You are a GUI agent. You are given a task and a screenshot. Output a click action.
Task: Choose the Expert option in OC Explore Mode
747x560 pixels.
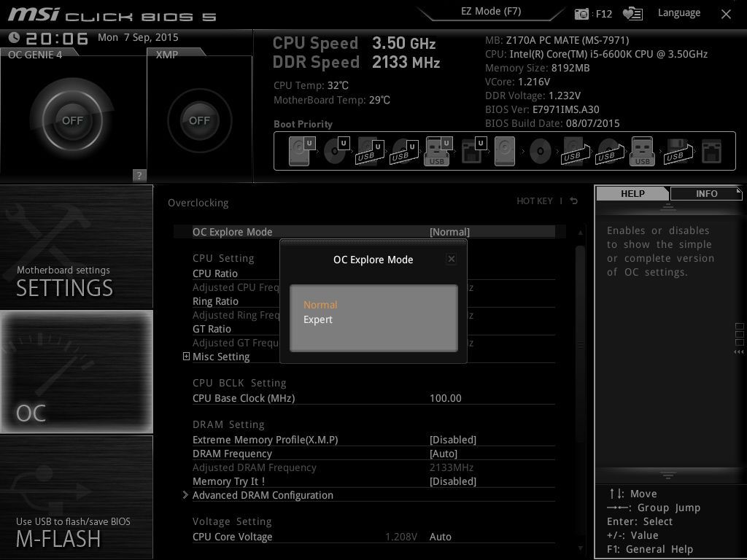coord(318,319)
